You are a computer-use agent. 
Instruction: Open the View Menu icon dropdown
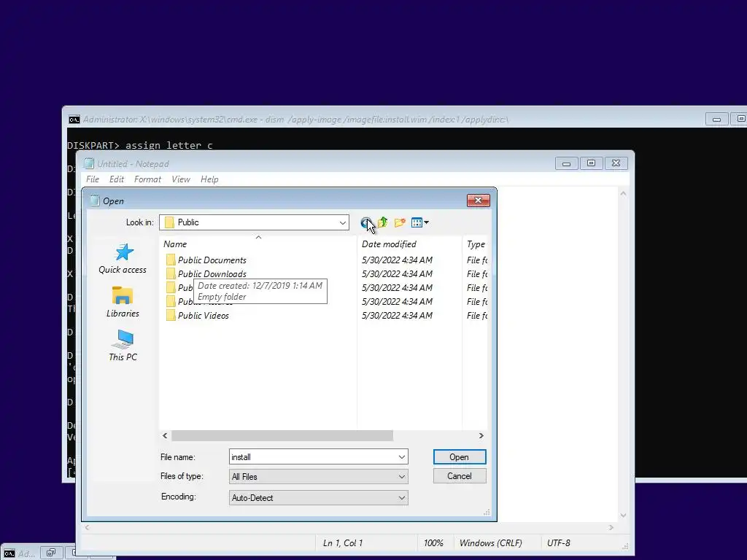coord(419,222)
